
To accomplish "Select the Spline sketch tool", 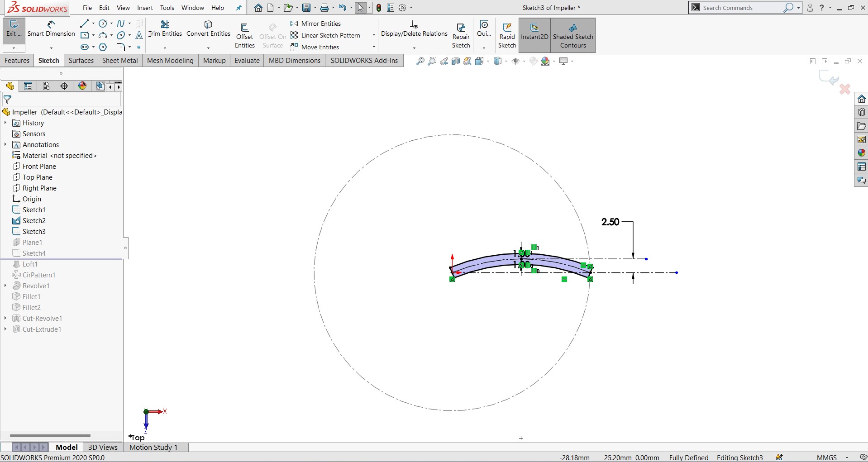I will (x=121, y=24).
